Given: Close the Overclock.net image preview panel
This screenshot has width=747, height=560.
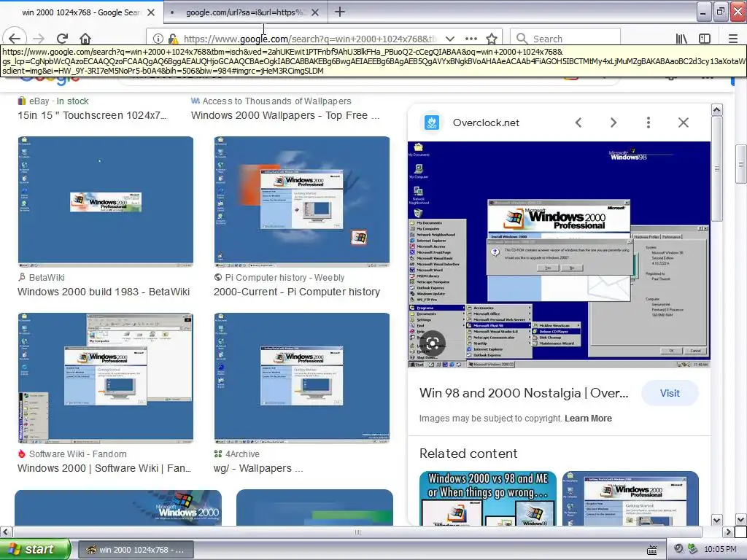Looking at the screenshot, I should point(683,122).
